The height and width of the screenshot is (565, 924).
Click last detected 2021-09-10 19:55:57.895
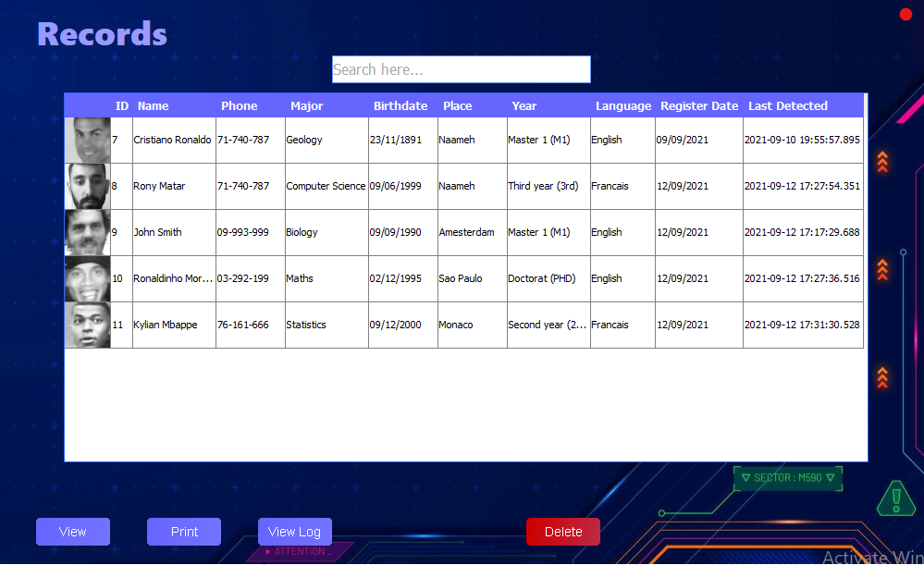pos(803,141)
